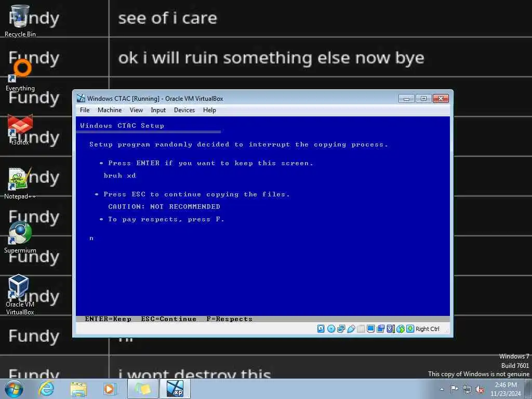Click the VirtualBox window title bar icon
The image size is (532, 399).
(81, 98)
